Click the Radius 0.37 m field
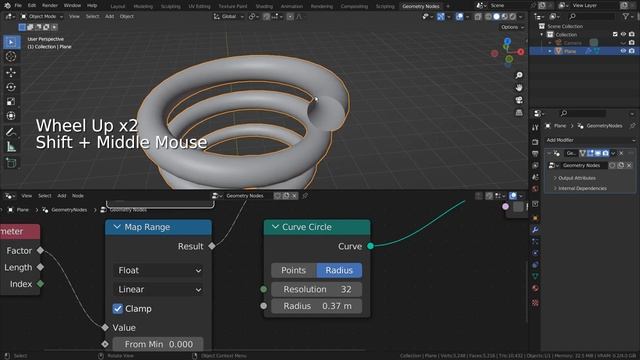 coord(317,306)
